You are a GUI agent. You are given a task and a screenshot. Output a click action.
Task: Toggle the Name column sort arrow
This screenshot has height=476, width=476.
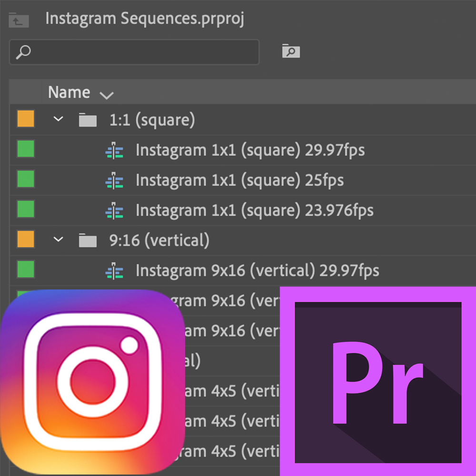click(107, 95)
